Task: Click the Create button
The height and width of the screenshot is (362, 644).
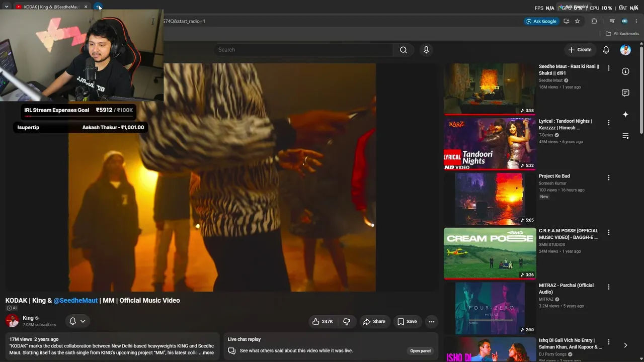Action: click(x=580, y=50)
